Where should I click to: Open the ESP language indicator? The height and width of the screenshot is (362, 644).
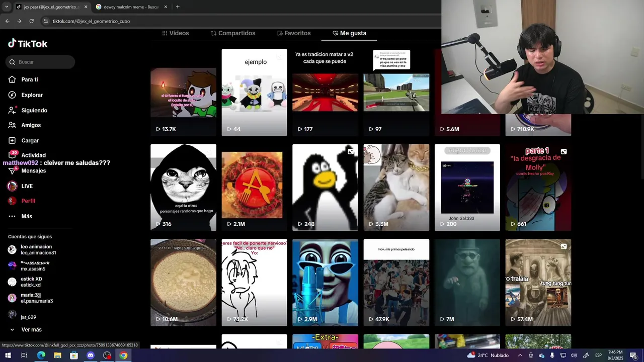pos(598,355)
